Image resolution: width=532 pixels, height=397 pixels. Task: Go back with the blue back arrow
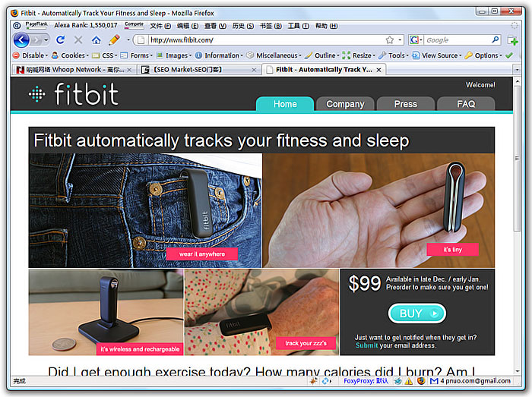[21, 40]
